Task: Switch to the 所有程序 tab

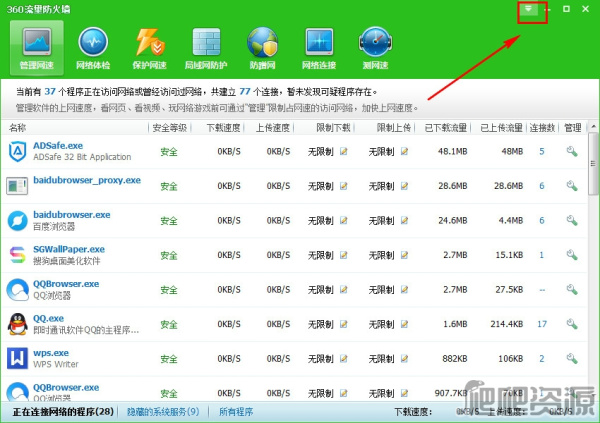Action: [235, 411]
